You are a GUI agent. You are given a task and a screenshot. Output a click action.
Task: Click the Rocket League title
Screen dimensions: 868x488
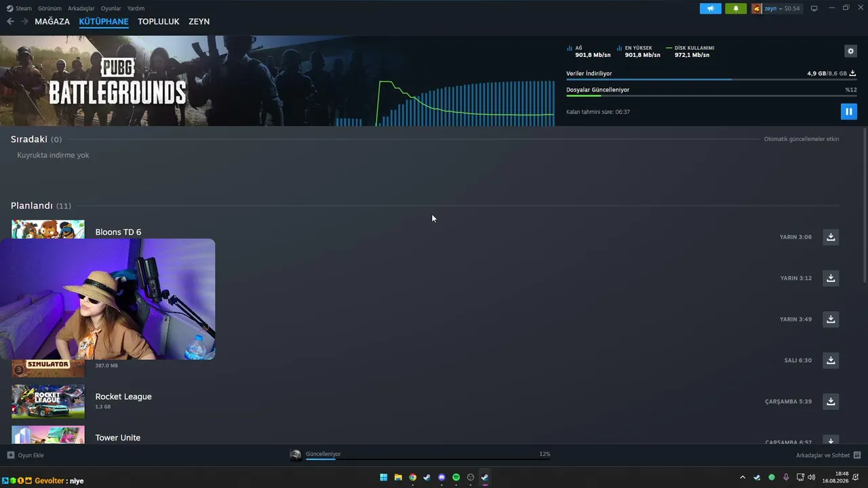click(x=123, y=396)
